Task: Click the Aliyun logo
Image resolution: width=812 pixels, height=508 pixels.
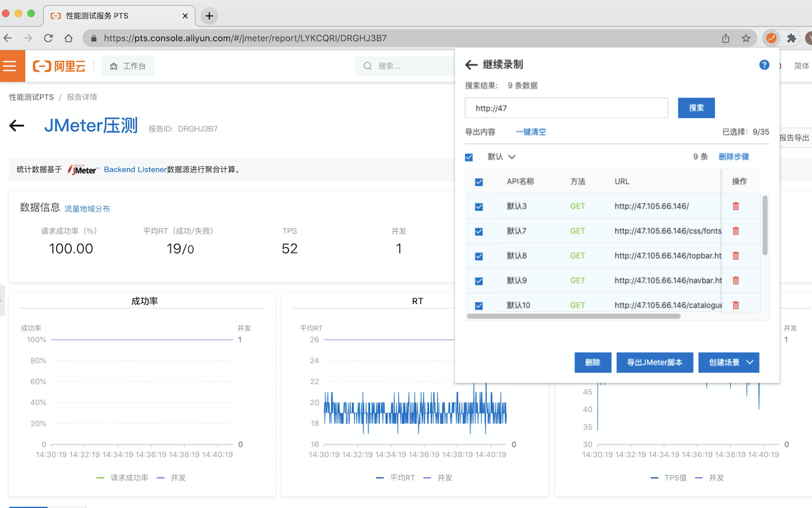Action: coord(59,66)
